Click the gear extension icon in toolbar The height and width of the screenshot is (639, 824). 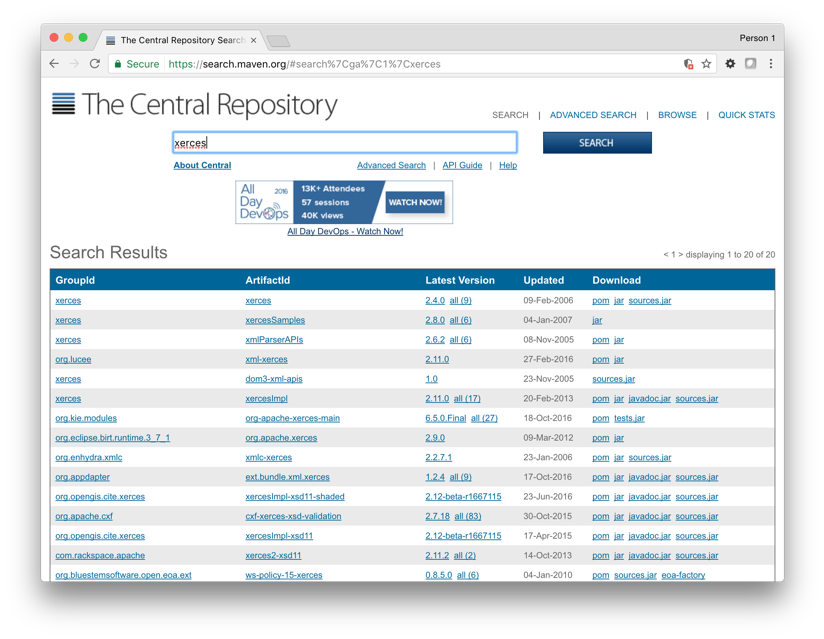click(730, 64)
